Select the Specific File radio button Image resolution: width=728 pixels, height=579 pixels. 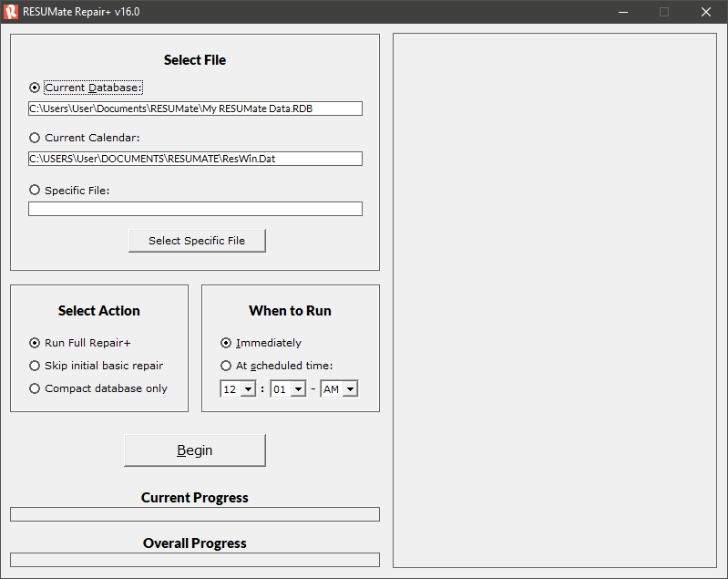tap(35, 190)
